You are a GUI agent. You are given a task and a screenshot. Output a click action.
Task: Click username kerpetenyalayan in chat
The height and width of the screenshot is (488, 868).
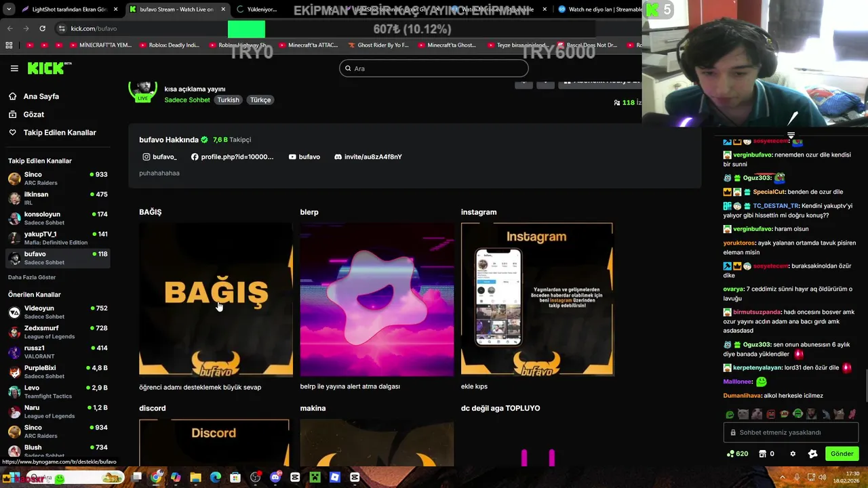(x=757, y=368)
